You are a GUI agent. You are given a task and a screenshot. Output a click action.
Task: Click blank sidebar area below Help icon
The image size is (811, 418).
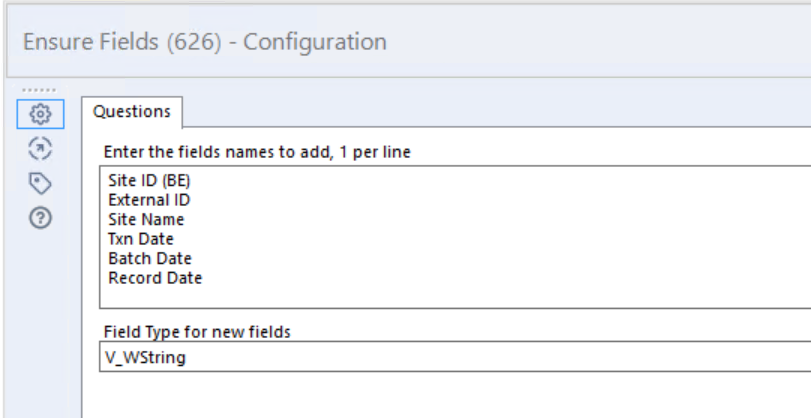click(40, 320)
